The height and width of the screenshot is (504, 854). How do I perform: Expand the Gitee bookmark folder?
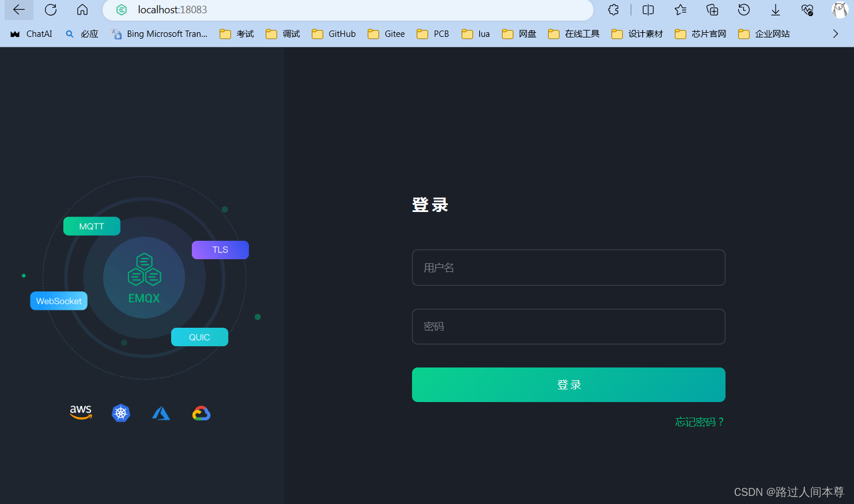point(386,34)
